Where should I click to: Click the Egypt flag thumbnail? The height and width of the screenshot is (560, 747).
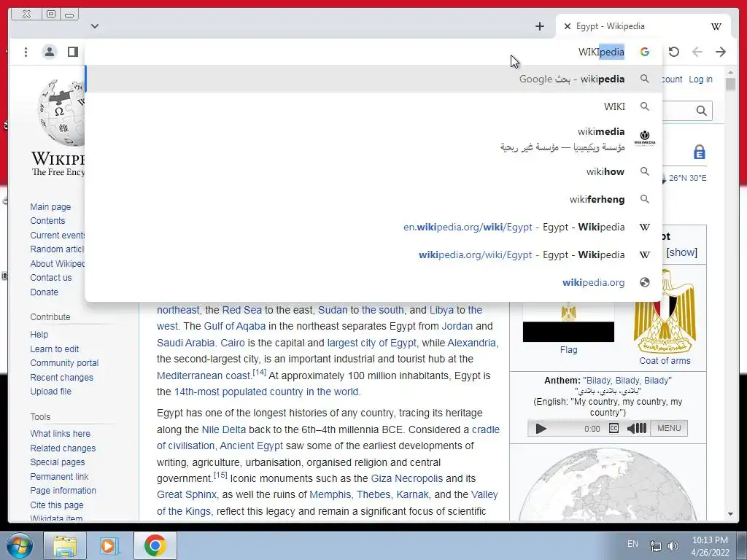tap(568, 322)
